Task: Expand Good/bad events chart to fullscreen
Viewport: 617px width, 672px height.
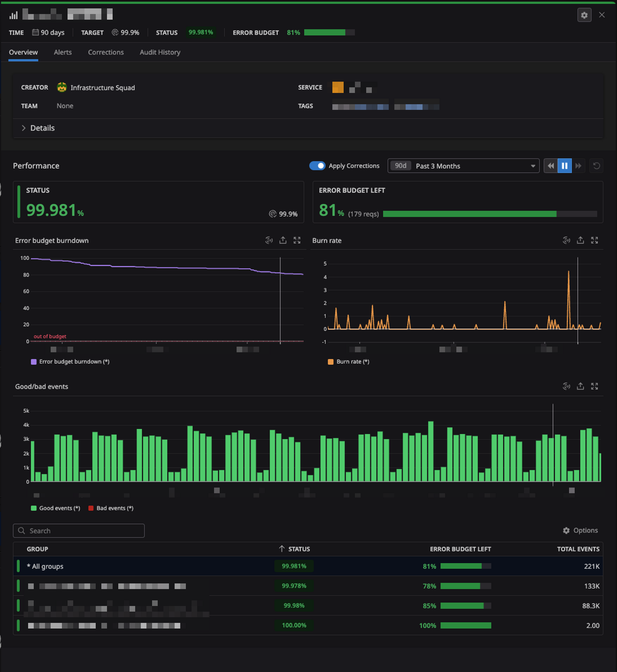Action: [594, 386]
